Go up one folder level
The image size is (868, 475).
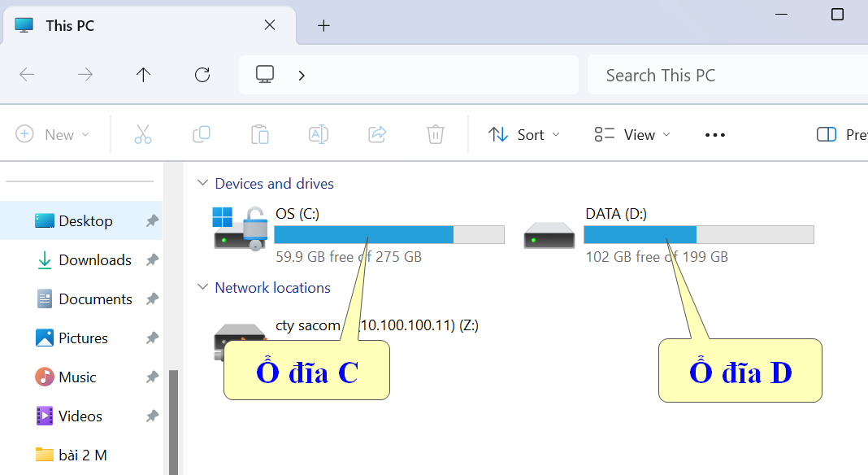[144, 75]
